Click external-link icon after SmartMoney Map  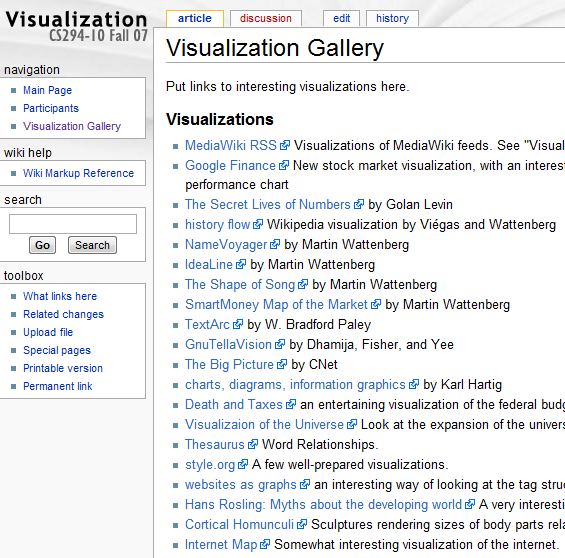376,304
